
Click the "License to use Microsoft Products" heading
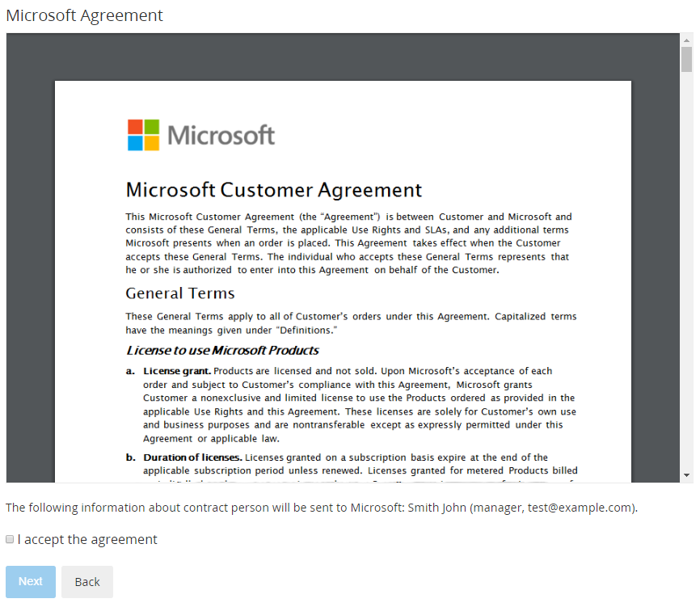click(x=222, y=350)
